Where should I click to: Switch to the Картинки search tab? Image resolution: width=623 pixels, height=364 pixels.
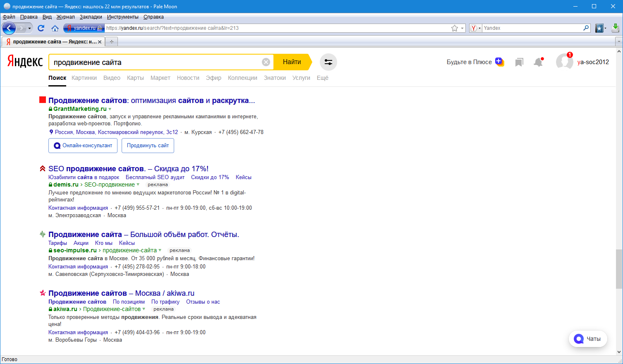click(84, 78)
